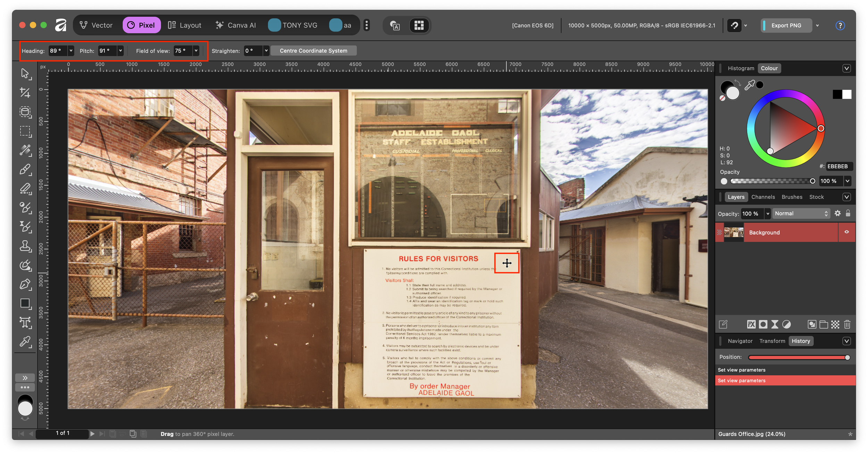Screen dimensions: 868x454
Task: Toggle the layer lock icon
Action: pyautogui.click(x=848, y=213)
